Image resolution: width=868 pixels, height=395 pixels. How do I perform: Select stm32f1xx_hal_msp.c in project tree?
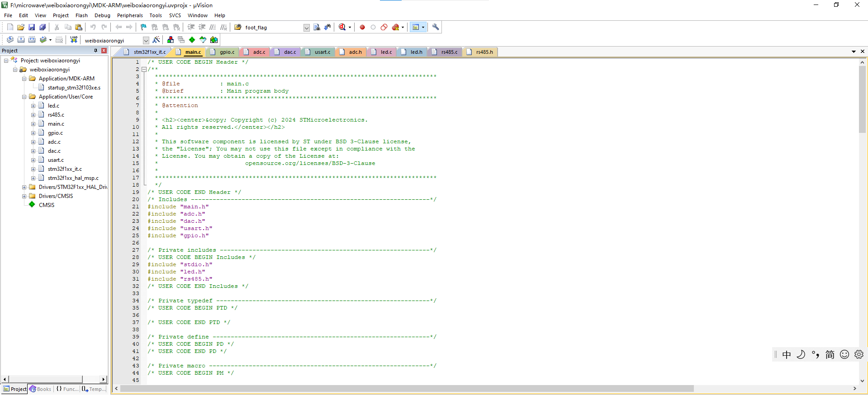pos(73,178)
